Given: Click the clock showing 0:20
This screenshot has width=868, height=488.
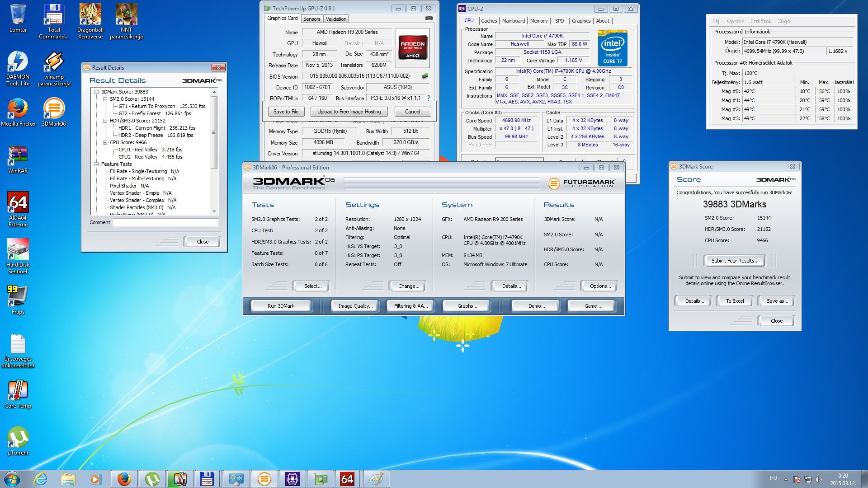Looking at the screenshot, I should 843,476.
